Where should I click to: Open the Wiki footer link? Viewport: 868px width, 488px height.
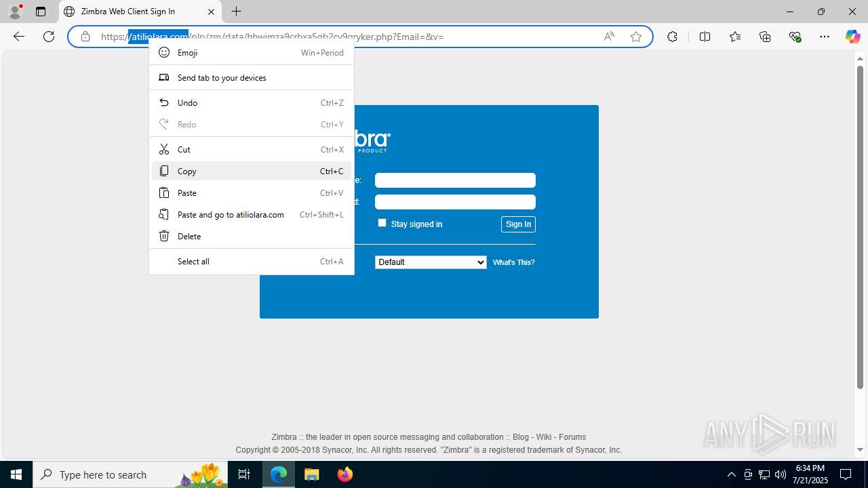[x=544, y=437]
